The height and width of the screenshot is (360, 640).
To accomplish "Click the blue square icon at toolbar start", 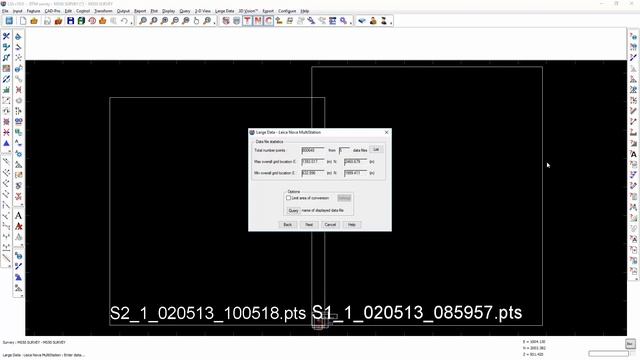I will 9,21.
